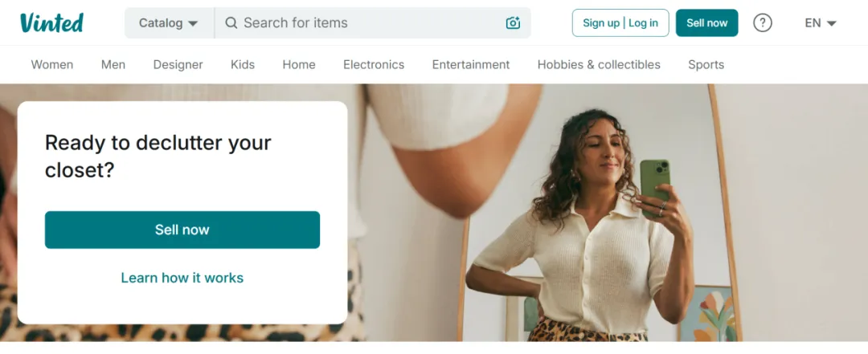Open the EN language selector

tap(821, 22)
